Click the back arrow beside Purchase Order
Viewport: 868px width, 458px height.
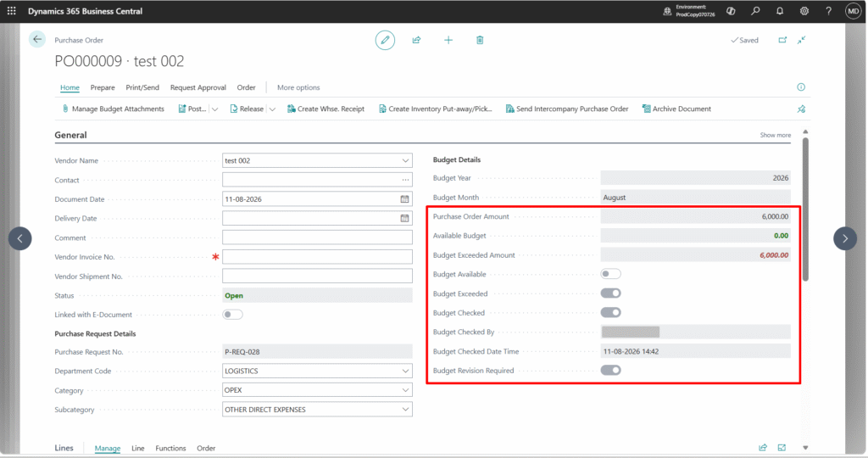tap(37, 39)
